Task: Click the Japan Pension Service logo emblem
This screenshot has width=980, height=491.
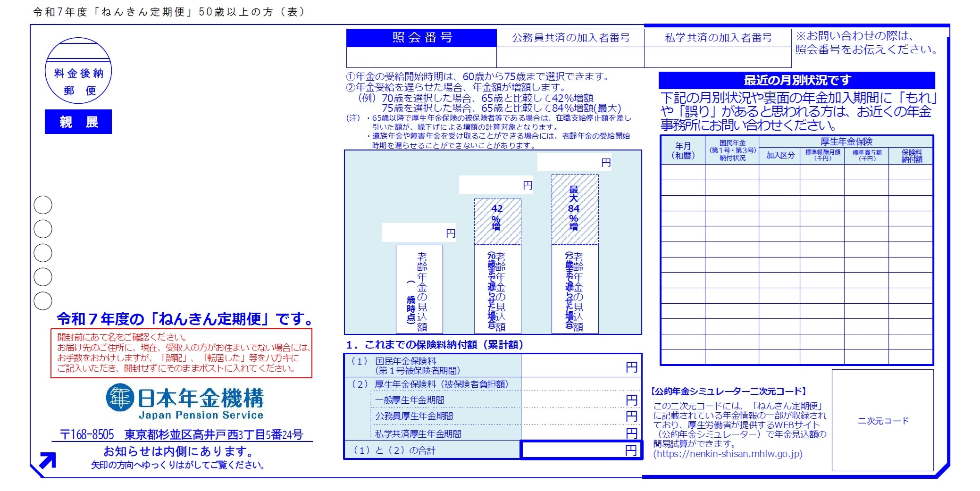Action: click(x=119, y=397)
